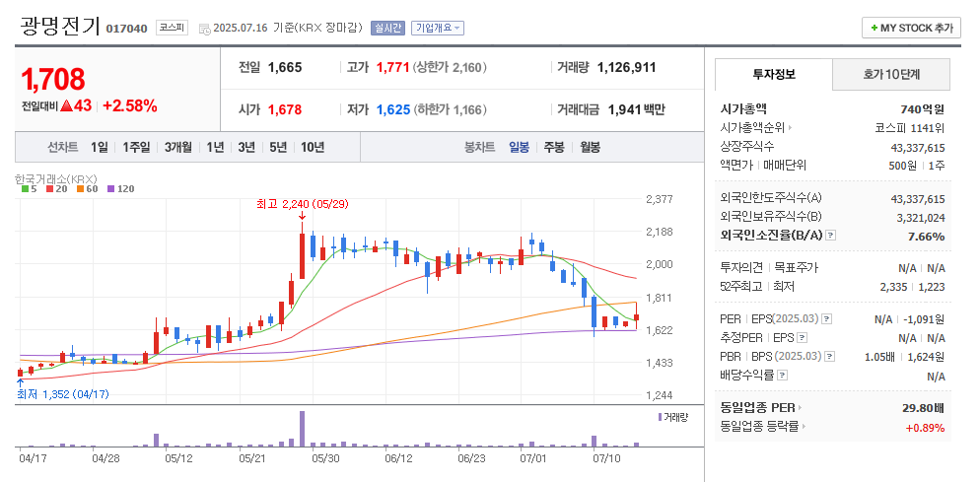Click purple 120-day moving average legend marker
This screenshot has height=482, width=980.
(110, 189)
